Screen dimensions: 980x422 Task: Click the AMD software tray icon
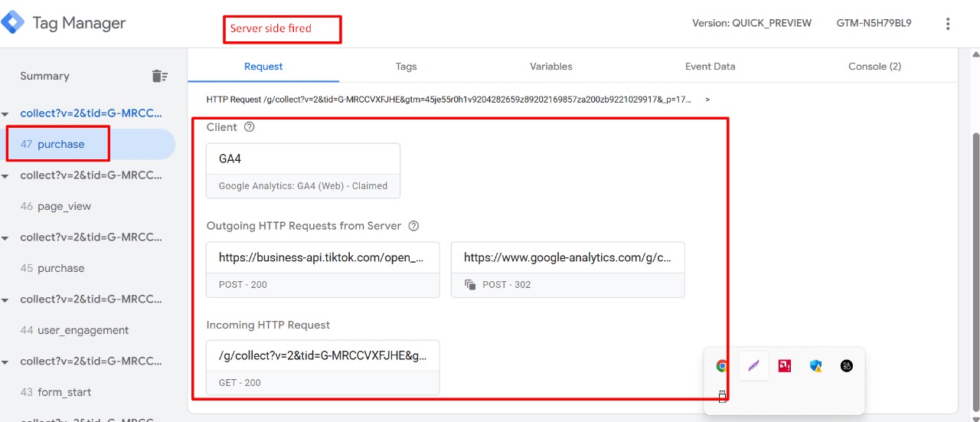coord(785,366)
